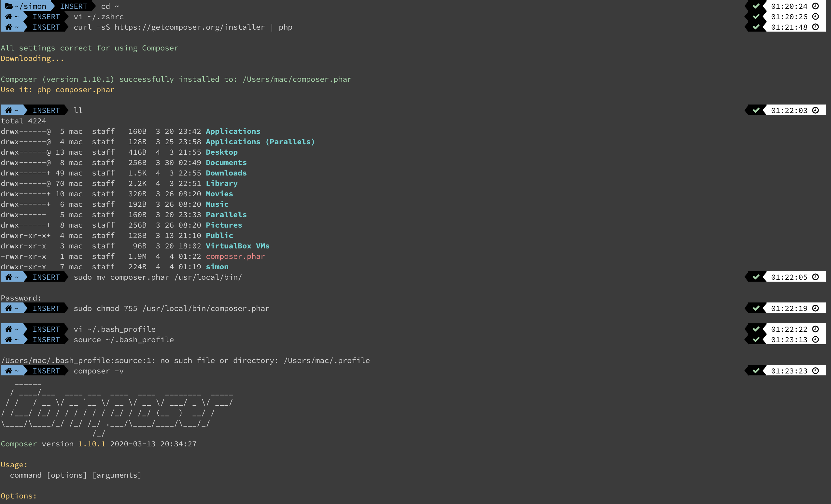The image size is (831, 504).
Task: Select the Desktop directory name
Action: pos(221,152)
